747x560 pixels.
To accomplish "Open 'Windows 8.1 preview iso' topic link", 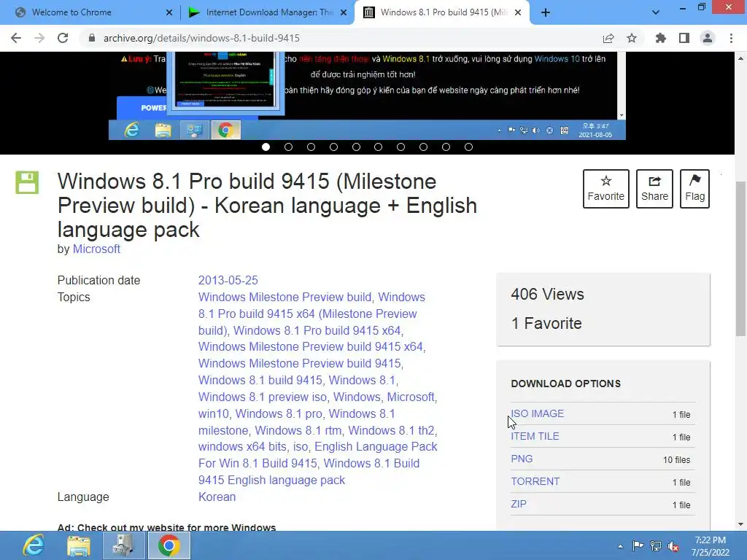I will pos(263,397).
